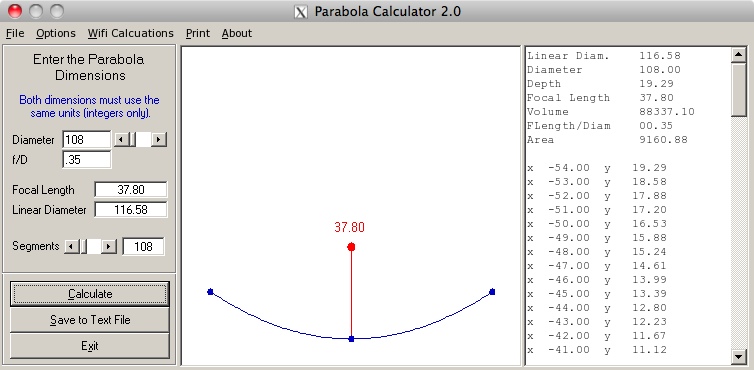Click the Exit button
Viewport: 754px width, 370px height.
click(90, 346)
